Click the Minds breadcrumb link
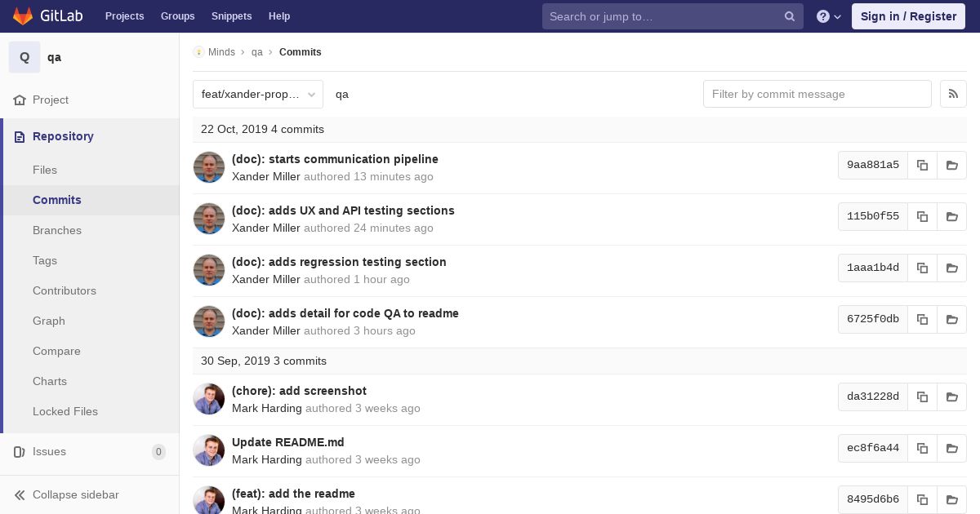 (221, 52)
